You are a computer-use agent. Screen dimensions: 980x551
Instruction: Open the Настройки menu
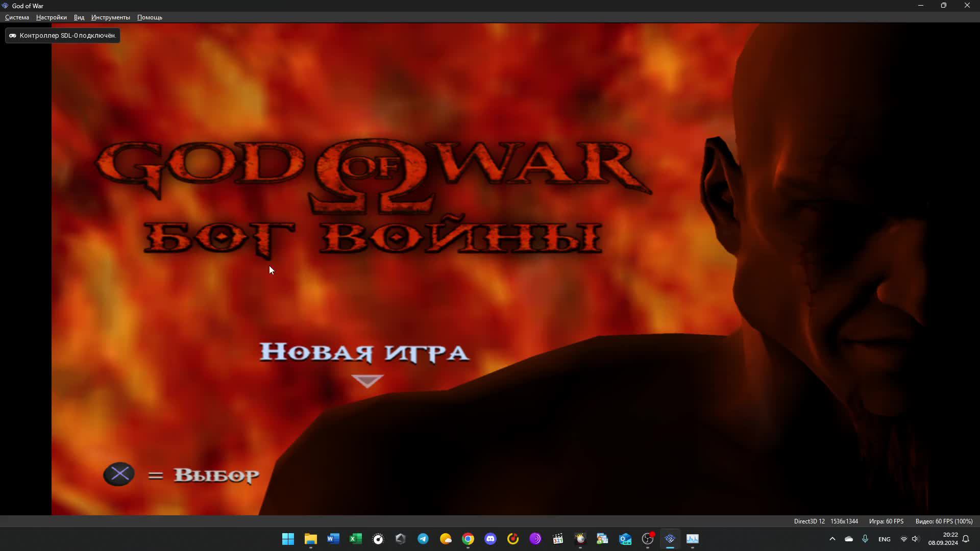click(x=51, y=17)
